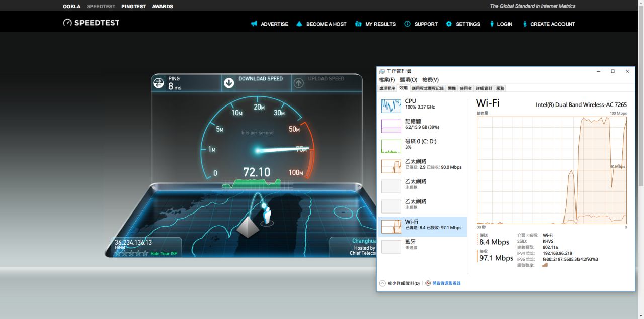This screenshot has width=644, height=319.
Task: Click the Create Account person icon
Action: point(525,24)
